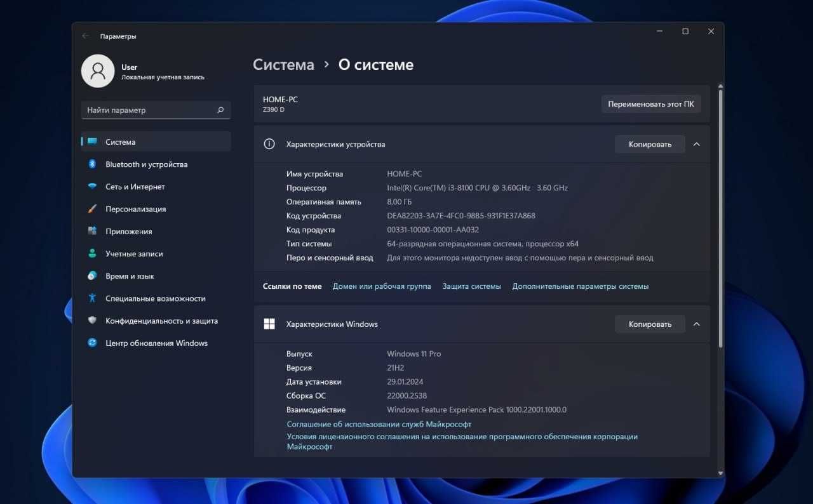Click the Сеть и Интернет Wi-Fi icon
Screen dimensions: 813x504
pyautogui.click(x=92, y=187)
